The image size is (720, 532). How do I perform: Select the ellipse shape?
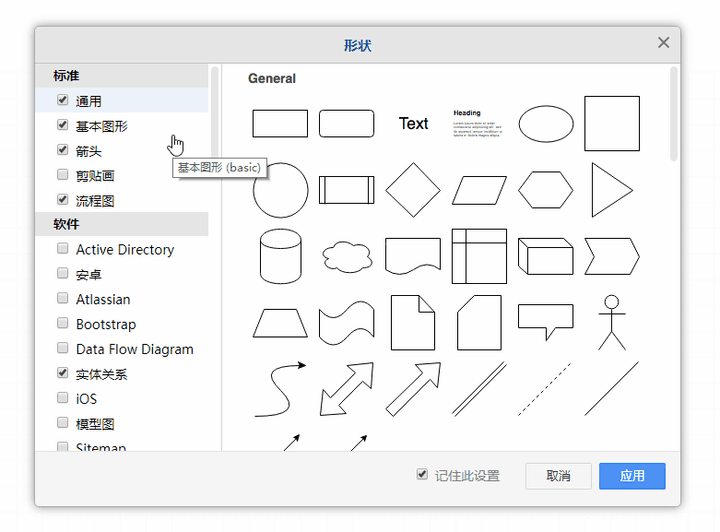click(545, 124)
